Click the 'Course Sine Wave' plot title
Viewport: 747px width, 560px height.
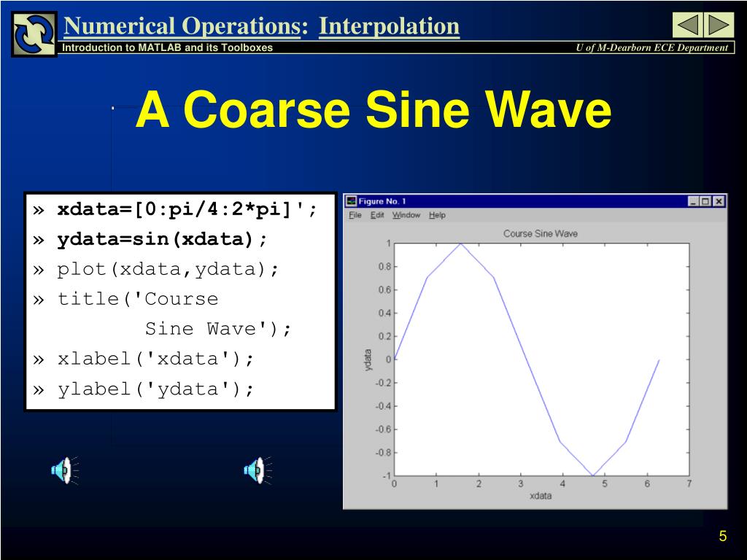pos(541,234)
